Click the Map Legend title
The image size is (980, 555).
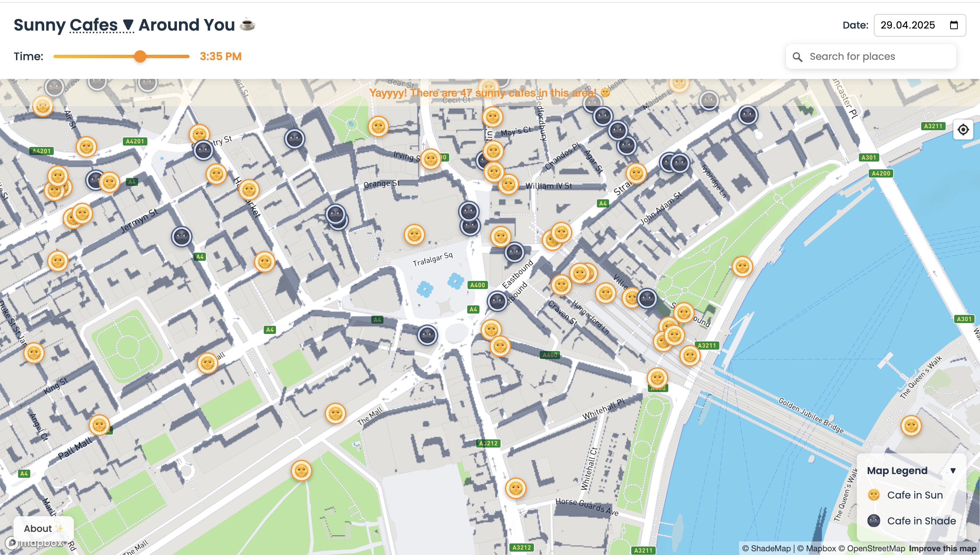tap(897, 471)
